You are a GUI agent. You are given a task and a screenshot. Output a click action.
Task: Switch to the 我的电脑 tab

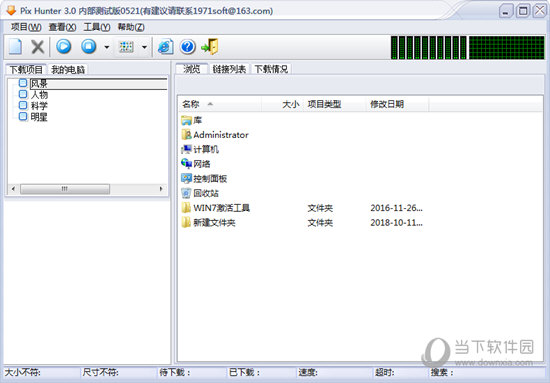pos(68,69)
